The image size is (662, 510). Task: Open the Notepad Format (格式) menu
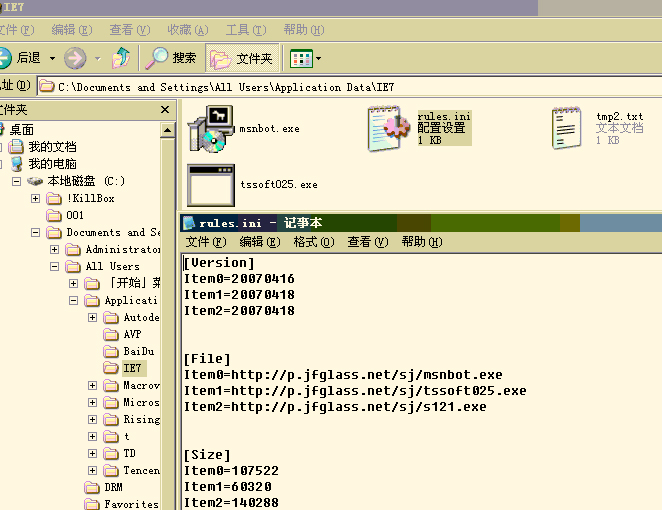tap(312, 242)
